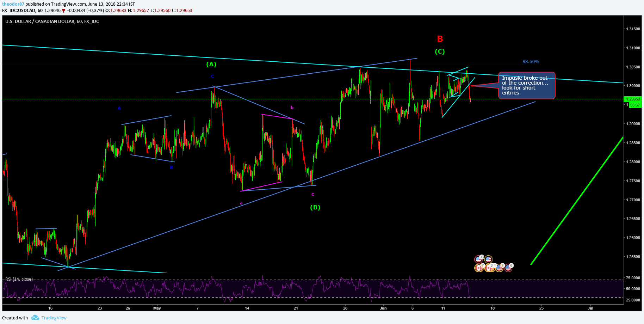Click the RSI 50.0000 scale label

pyautogui.click(x=633, y=289)
